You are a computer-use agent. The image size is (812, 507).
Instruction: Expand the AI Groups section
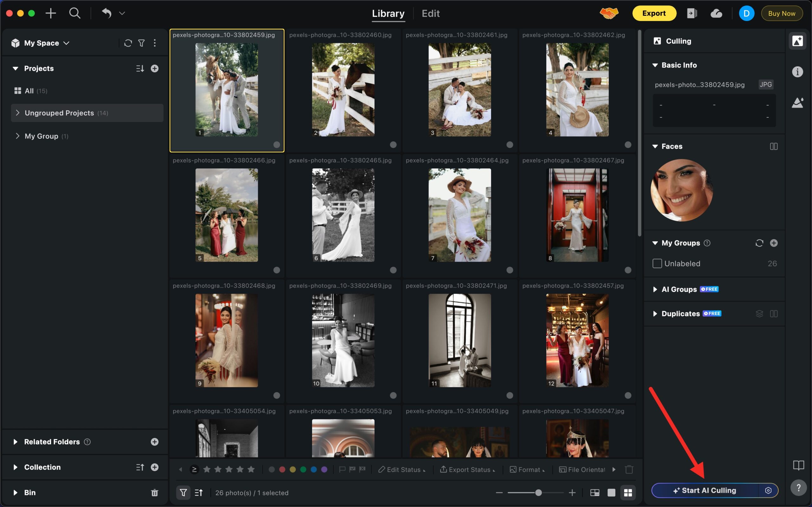click(655, 289)
